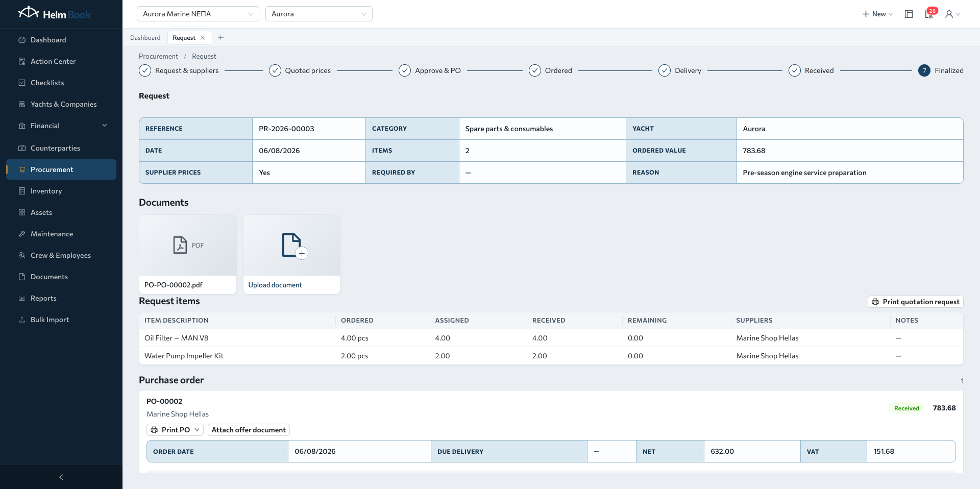Viewport: 980px width, 489px height.
Task: Click the Financial bank icon
Action: (22, 126)
